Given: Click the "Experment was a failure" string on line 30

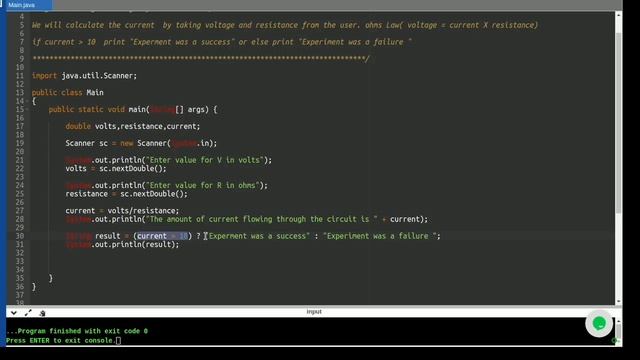Looking at the screenshot, I should [380, 236].
